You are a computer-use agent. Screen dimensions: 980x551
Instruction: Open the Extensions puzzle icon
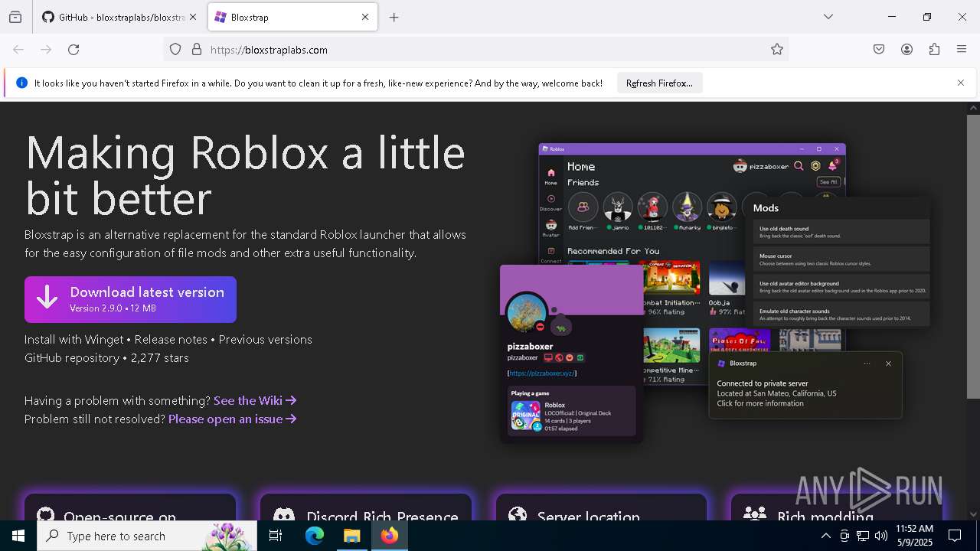pyautogui.click(x=934, y=50)
